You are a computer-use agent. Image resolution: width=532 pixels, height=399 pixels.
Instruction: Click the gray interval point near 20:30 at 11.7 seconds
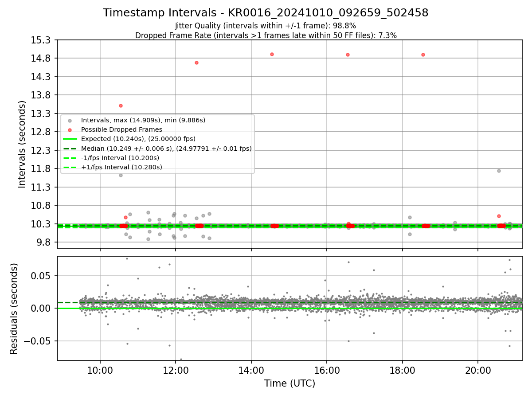pyautogui.click(x=499, y=171)
